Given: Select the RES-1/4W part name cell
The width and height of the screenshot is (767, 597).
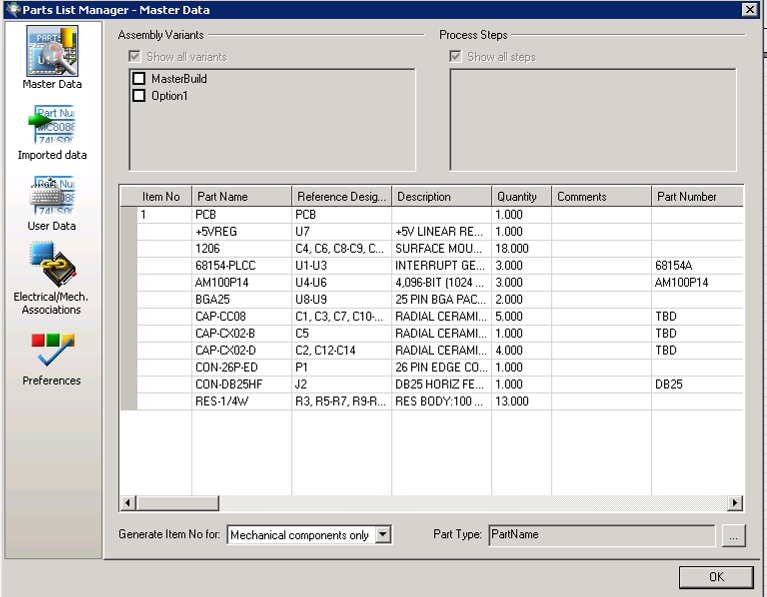Looking at the screenshot, I should pos(242,401).
